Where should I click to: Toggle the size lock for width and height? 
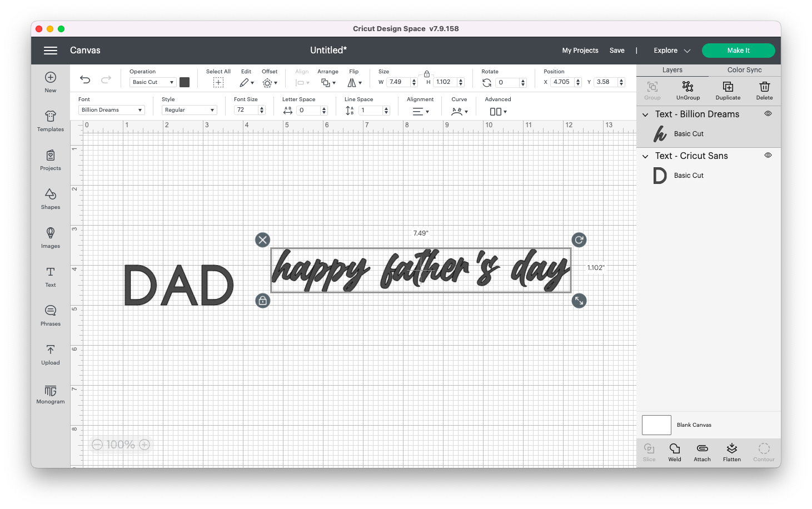(x=426, y=73)
